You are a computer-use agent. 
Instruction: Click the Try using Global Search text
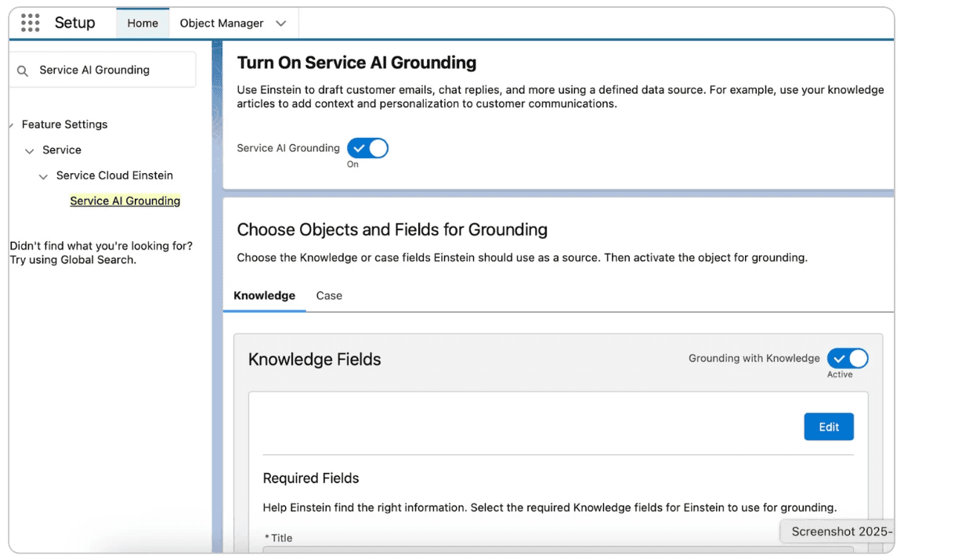(x=73, y=260)
